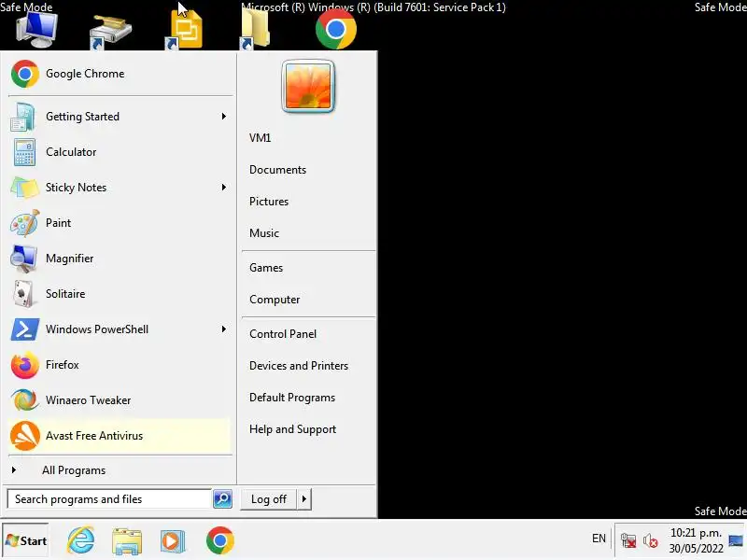Click the taskbar clock showing 10:21 p.m.
This screenshot has height=560, width=747.
pyautogui.click(x=696, y=541)
